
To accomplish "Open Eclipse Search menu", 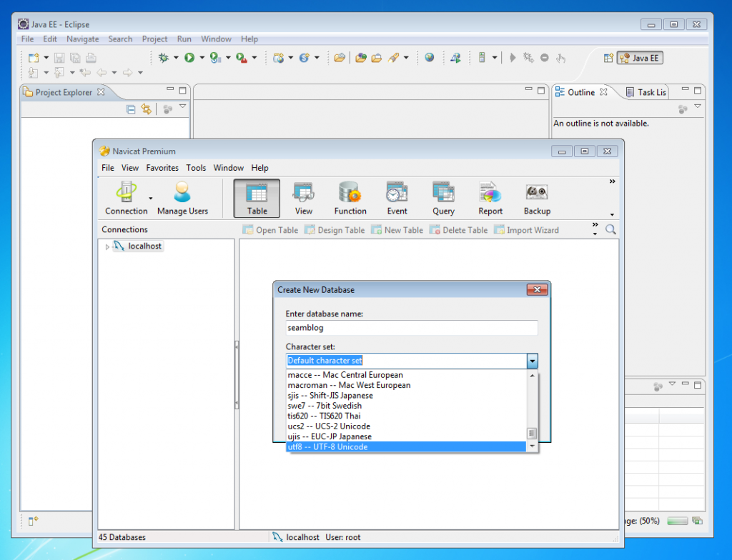I will pos(120,39).
